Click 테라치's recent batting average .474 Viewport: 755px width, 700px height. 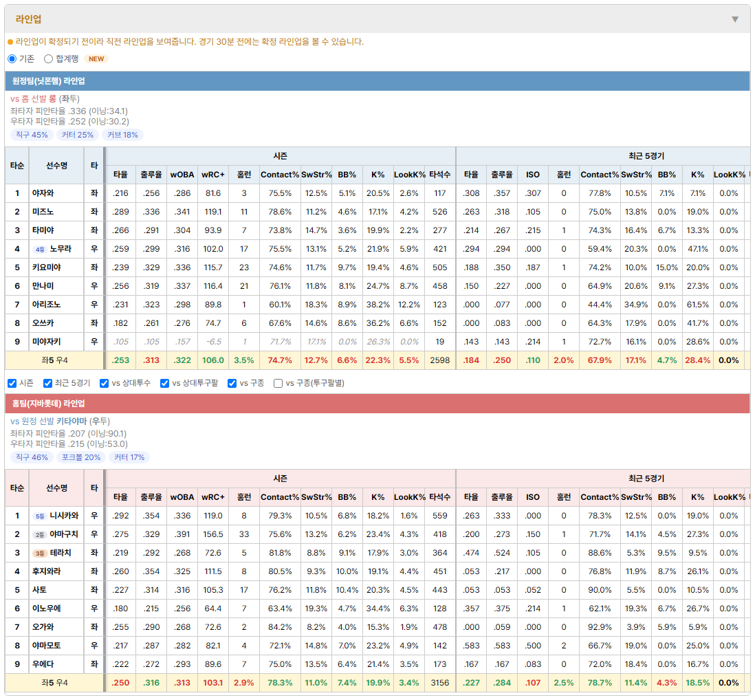tap(471, 553)
